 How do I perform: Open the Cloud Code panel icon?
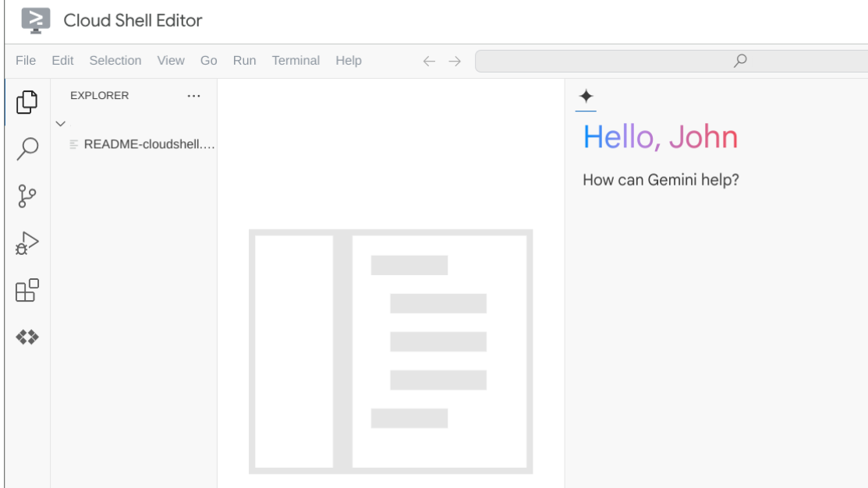tap(26, 338)
